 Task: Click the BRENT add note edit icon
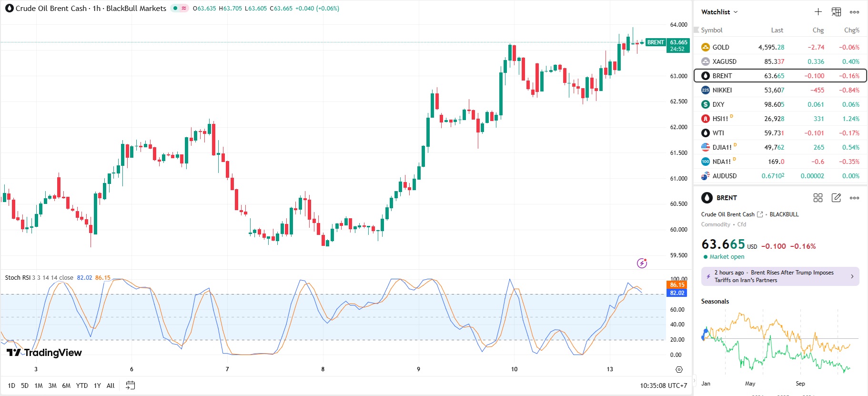click(x=836, y=198)
